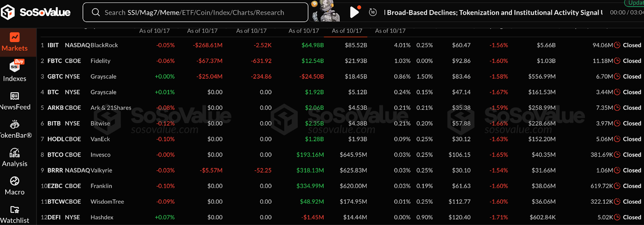This screenshot has height=225, width=644.
Task: Focus the SSI/Mag7/Meme search field
Action: (x=195, y=12)
